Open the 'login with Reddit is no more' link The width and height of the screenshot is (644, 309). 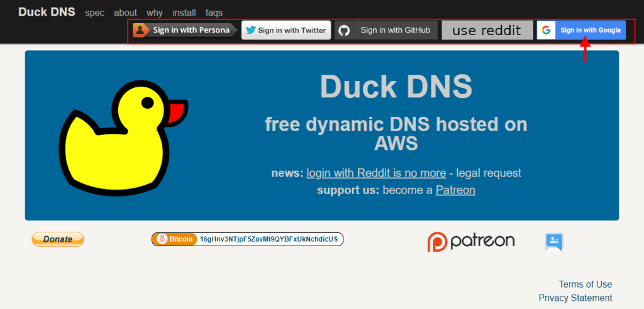(376, 173)
